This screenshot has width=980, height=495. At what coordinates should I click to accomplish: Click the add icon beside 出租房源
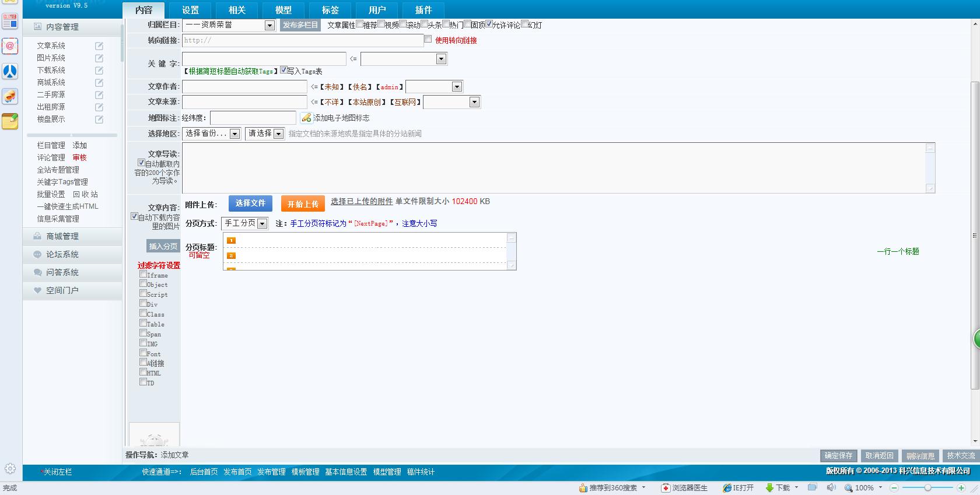(99, 107)
